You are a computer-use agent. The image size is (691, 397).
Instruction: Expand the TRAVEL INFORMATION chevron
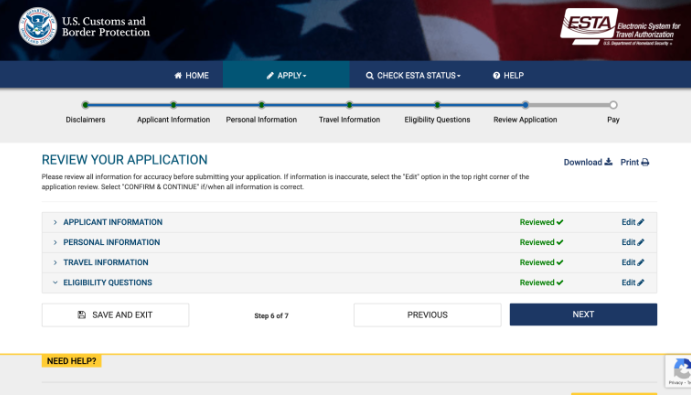pyautogui.click(x=55, y=262)
